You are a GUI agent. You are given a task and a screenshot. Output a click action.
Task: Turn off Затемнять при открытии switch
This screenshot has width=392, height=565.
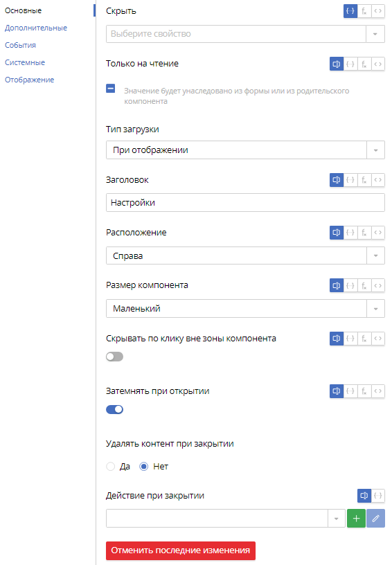[x=114, y=409]
